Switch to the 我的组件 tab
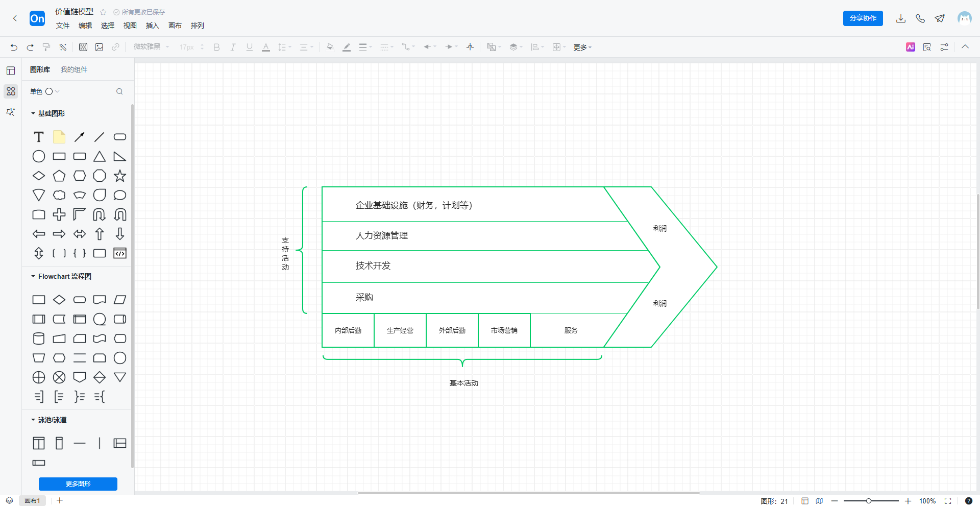The height and width of the screenshot is (507, 980). [x=74, y=69]
